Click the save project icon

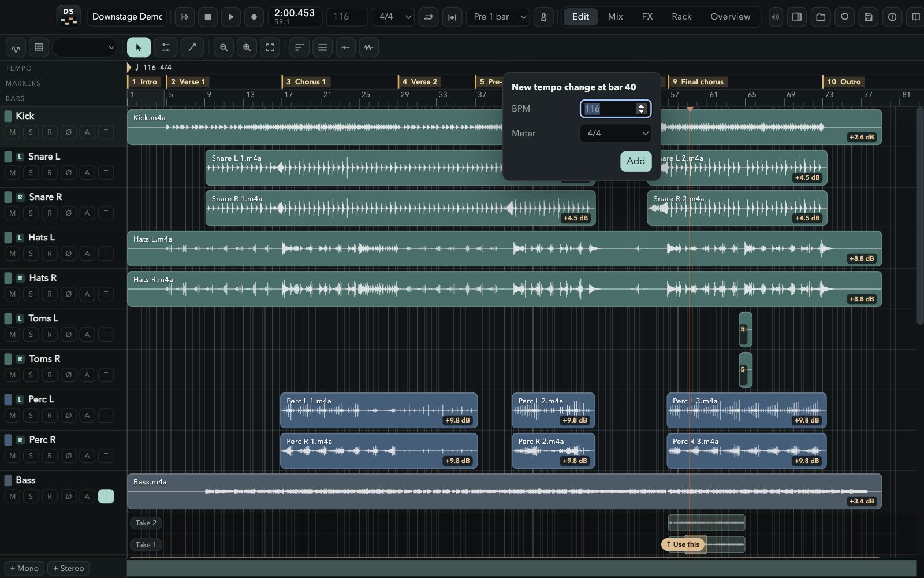tap(868, 17)
